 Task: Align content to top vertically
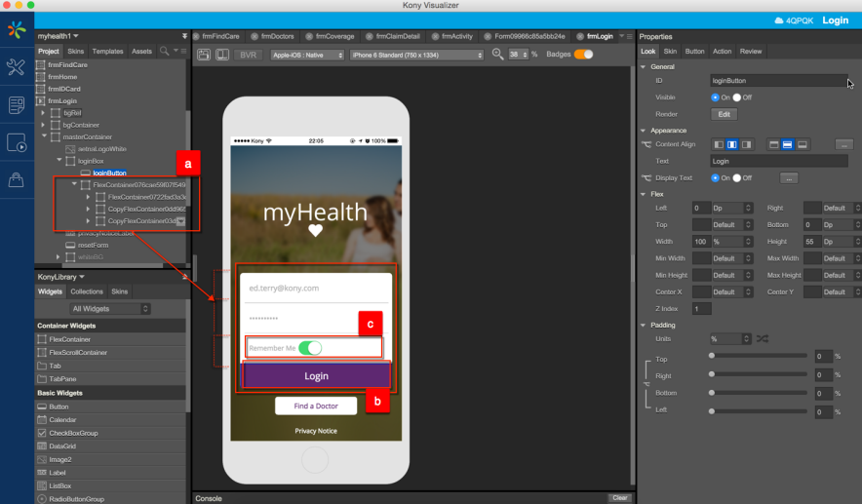tap(774, 144)
